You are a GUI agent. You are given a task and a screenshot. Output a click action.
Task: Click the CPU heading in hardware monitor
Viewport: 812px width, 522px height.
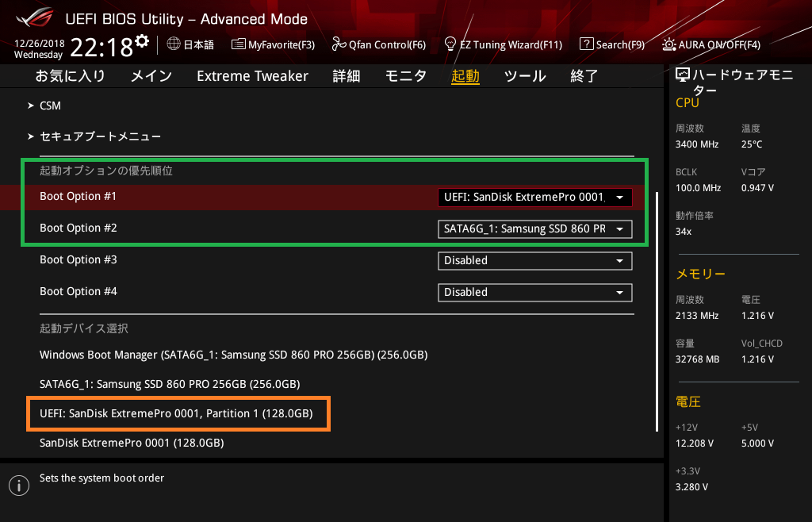688,103
